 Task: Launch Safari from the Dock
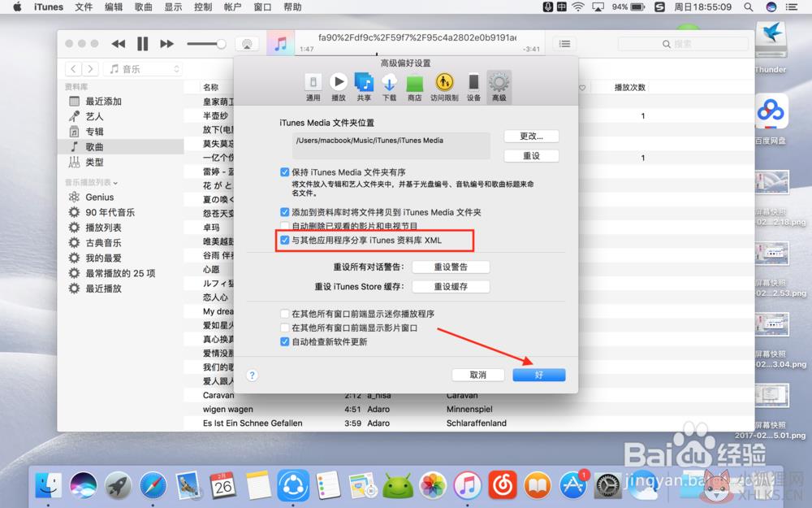(x=153, y=486)
